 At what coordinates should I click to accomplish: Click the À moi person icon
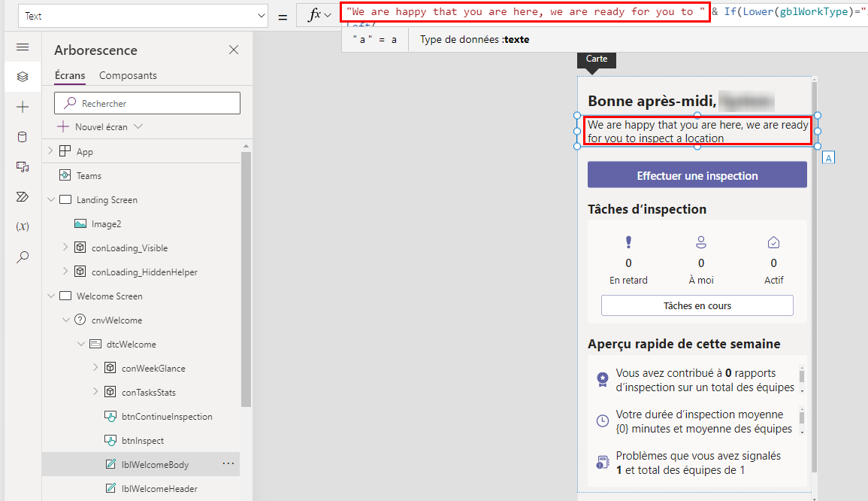[701, 242]
